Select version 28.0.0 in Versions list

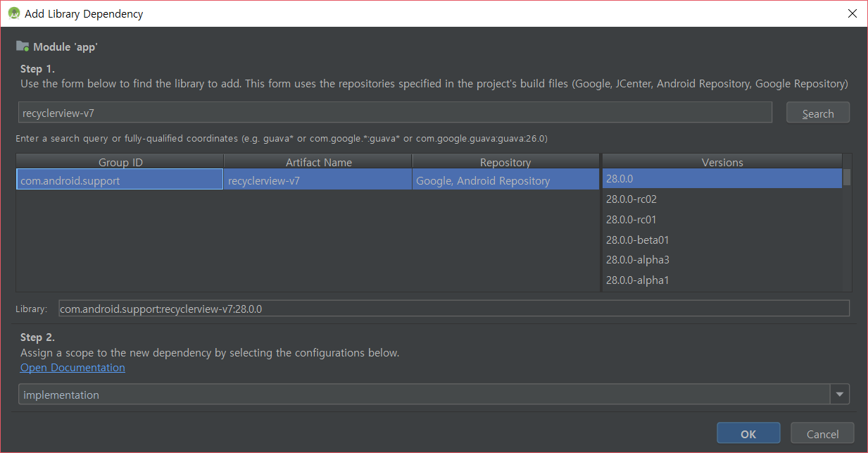point(722,179)
